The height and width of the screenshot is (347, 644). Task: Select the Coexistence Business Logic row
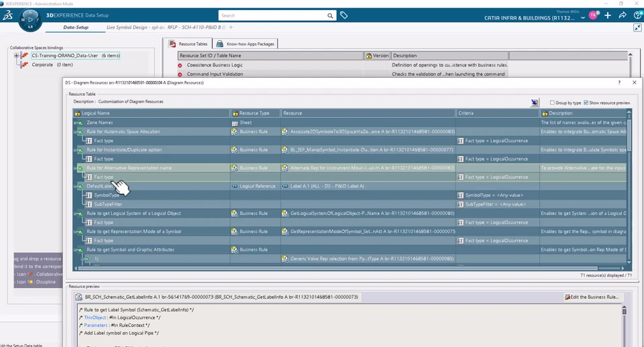343,65
